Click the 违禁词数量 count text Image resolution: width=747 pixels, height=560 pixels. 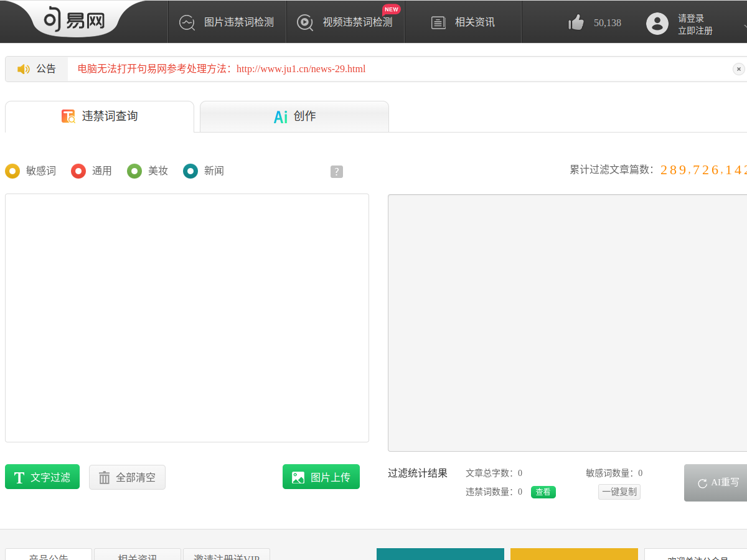pos(494,492)
